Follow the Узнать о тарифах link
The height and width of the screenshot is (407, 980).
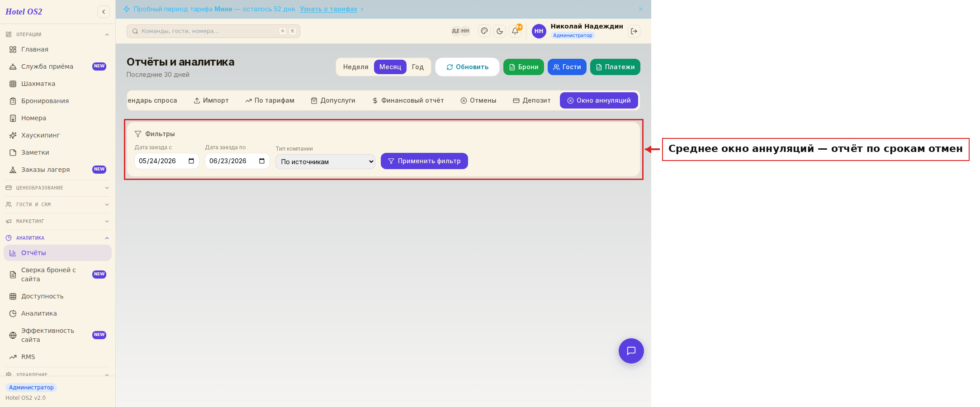point(328,9)
